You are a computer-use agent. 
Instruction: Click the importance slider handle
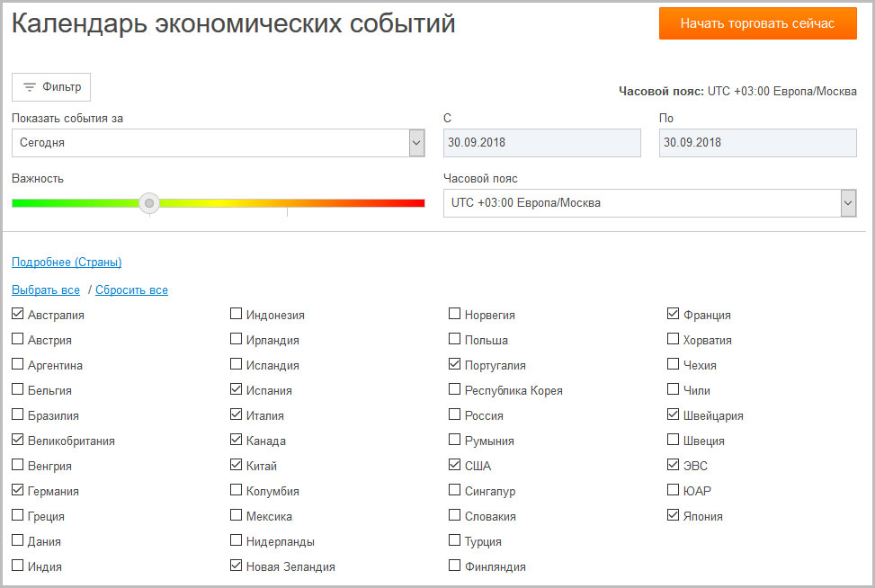[x=150, y=203]
